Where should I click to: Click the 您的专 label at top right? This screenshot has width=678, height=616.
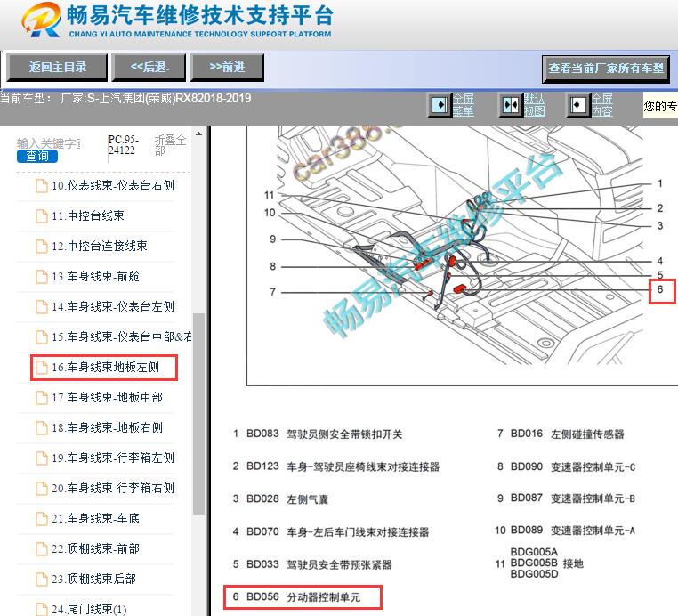pos(660,105)
